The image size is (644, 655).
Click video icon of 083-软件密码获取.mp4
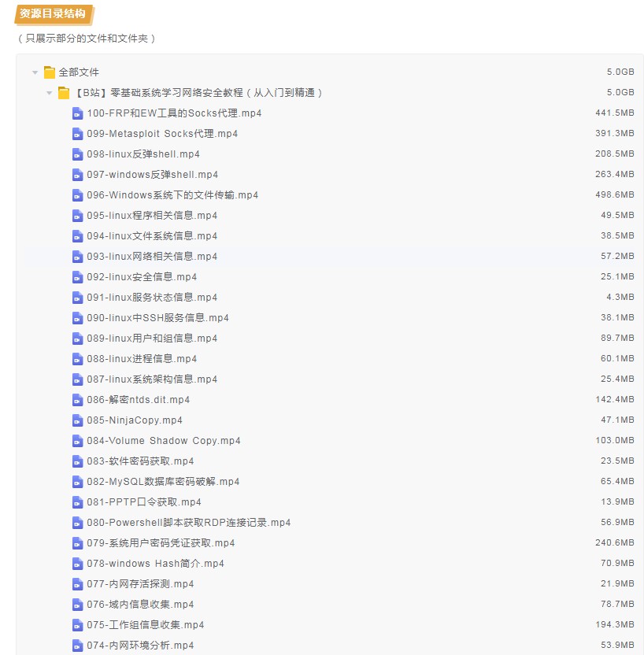(78, 461)
